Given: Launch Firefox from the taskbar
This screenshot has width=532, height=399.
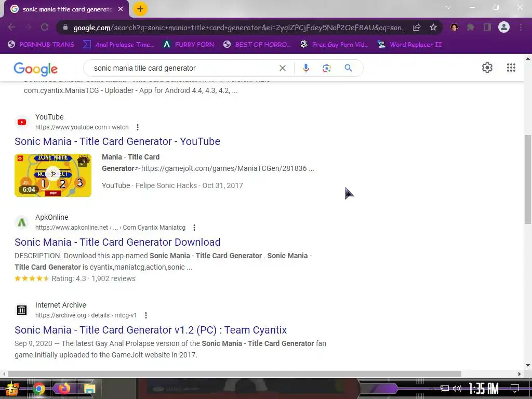Looking at the screenshot, I should [63, 389].
